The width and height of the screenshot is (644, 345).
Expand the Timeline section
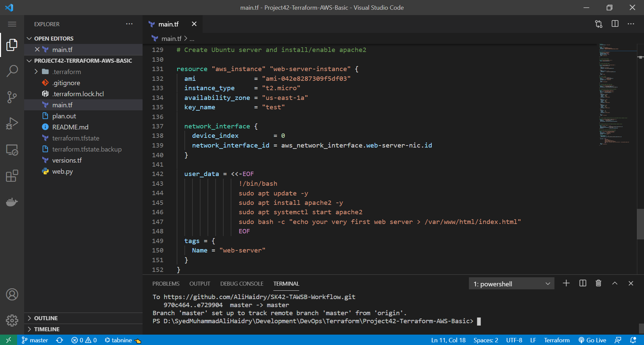83,329
